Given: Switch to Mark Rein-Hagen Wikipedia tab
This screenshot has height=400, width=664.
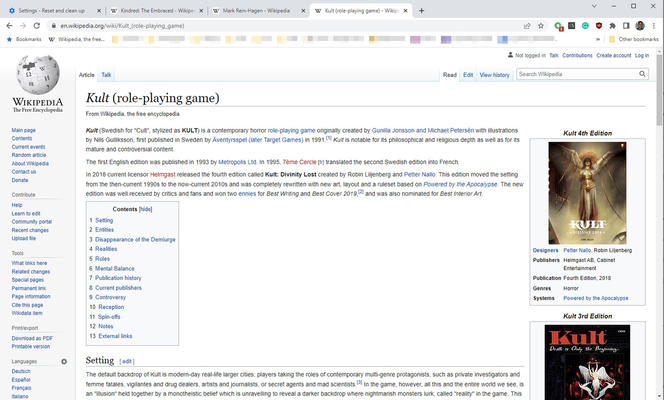Looking at the screenshot, I should tap(256, 11).
